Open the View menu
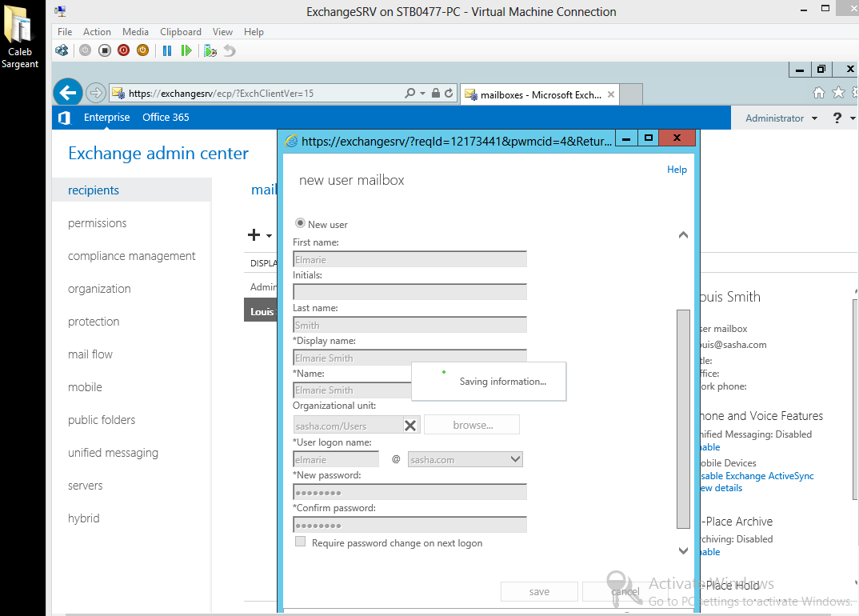 (222, 32)
